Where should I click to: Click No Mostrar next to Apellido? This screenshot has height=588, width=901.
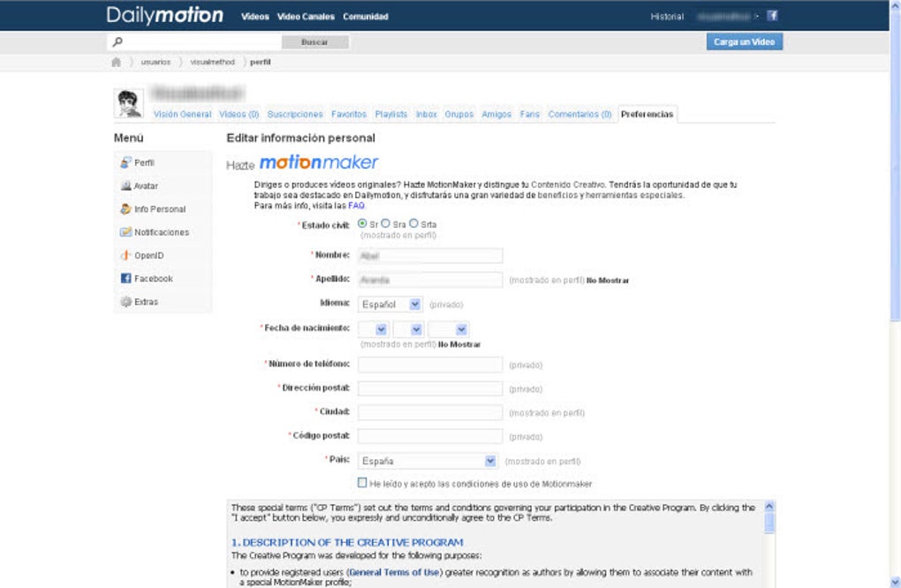coord(608,281)
